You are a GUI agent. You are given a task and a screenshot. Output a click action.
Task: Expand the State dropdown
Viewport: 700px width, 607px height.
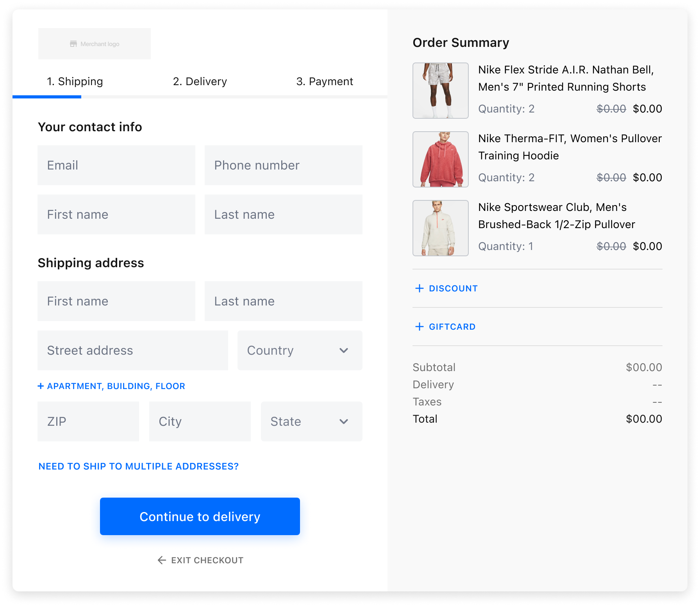[311, 421]
